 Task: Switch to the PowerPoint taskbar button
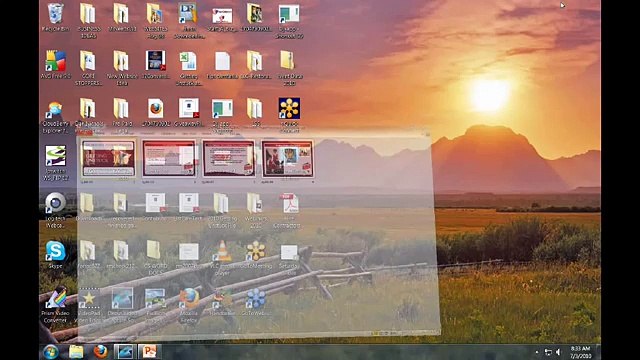pyautogui.click(x=149, y=351)
